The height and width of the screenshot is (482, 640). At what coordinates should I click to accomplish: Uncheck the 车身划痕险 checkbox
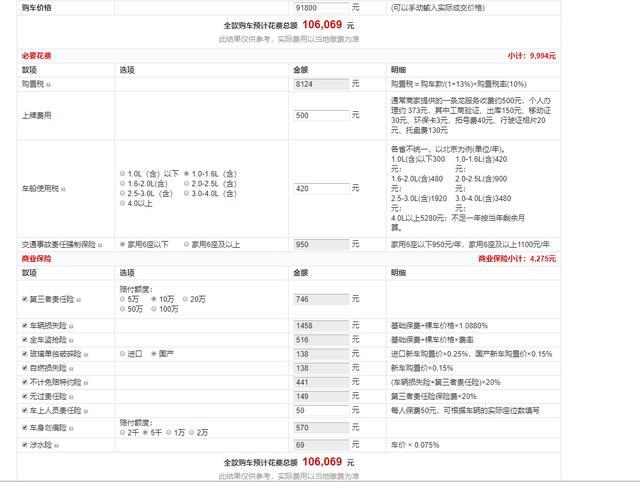[24, 427]
